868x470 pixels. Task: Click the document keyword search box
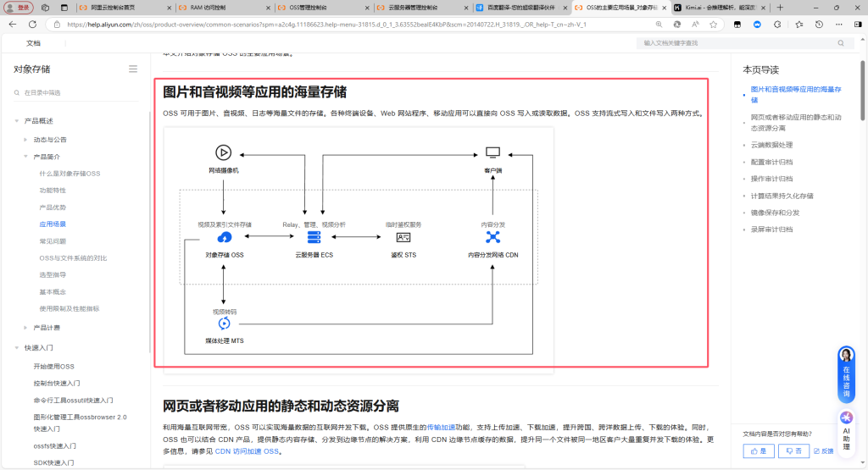pyautogui.click(x=737, y=42)
